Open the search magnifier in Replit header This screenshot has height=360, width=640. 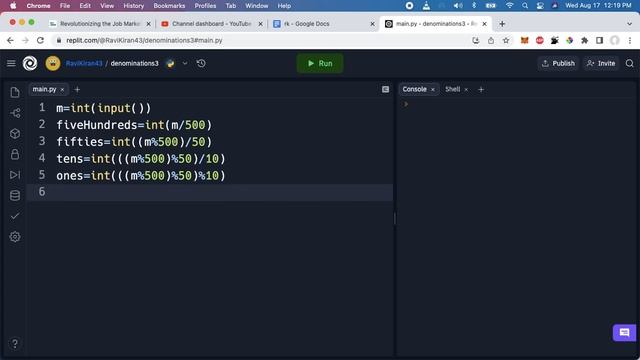pyautogui.click(x=630, y=63)
